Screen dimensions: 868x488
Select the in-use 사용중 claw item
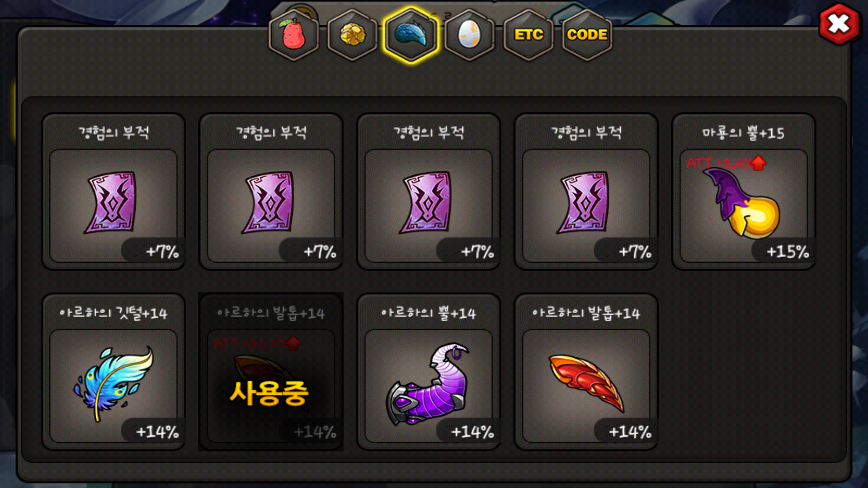(271, 372)
